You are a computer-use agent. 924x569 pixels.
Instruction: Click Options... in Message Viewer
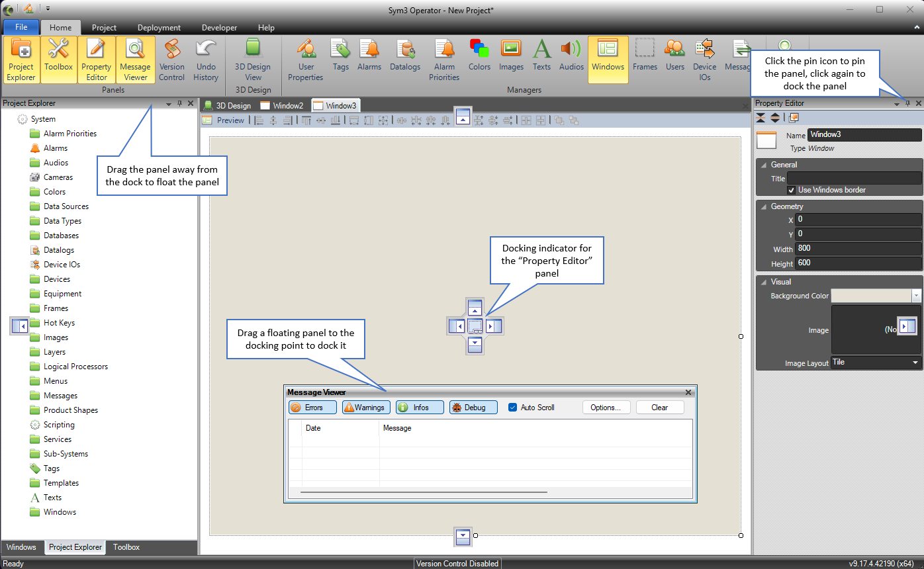[606, 408]
